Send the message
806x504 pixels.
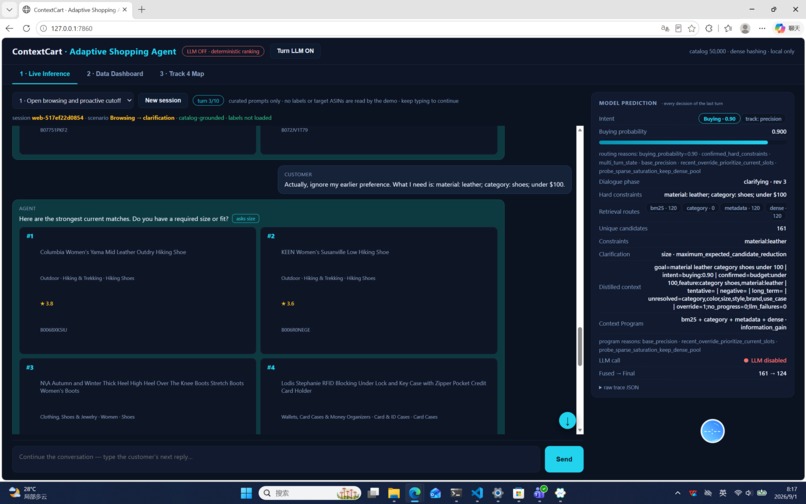pos(564,459)
